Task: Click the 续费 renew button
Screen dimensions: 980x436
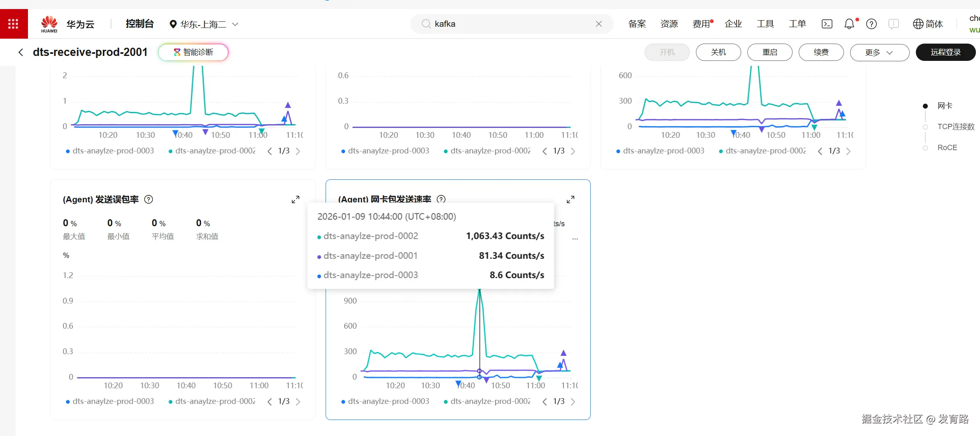Action: 821,52
